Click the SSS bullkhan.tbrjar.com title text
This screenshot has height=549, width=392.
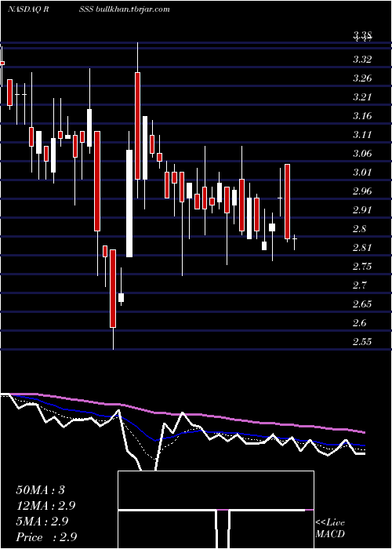[x=125, y=9]
